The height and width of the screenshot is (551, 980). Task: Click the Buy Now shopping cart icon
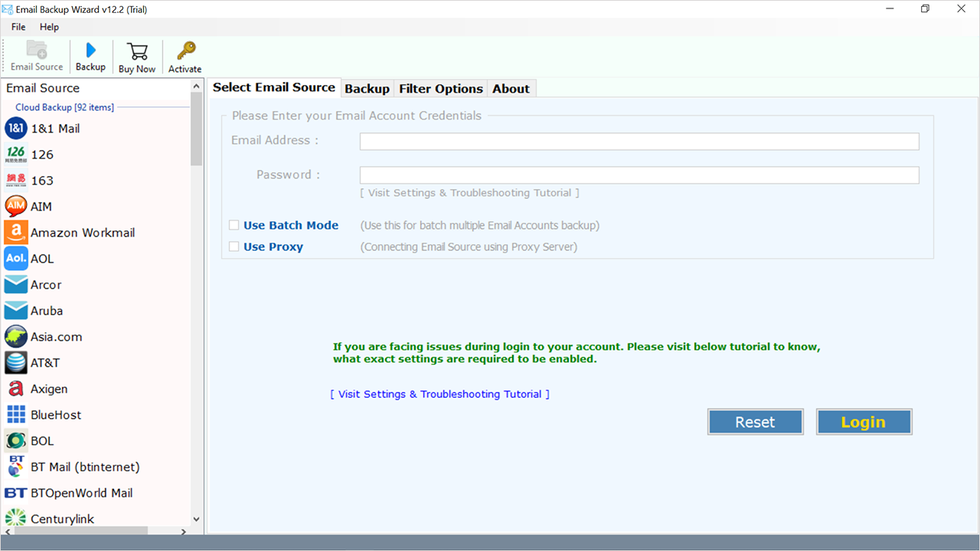point(137,56)
